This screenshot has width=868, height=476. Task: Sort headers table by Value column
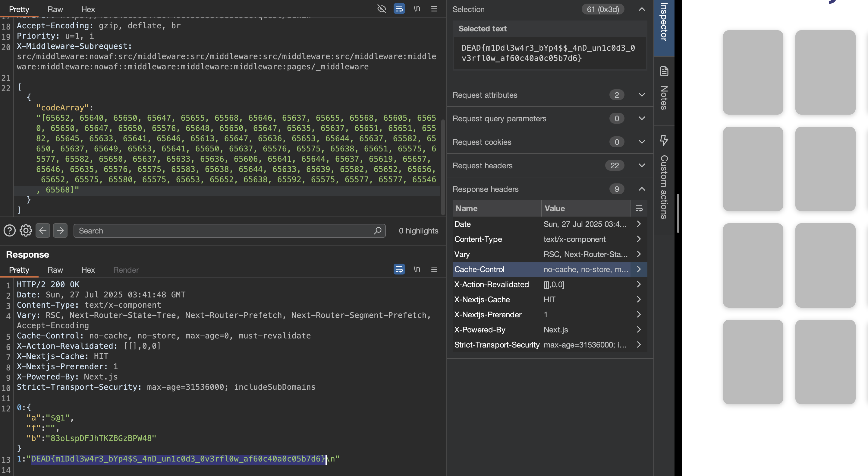point(586,208)
